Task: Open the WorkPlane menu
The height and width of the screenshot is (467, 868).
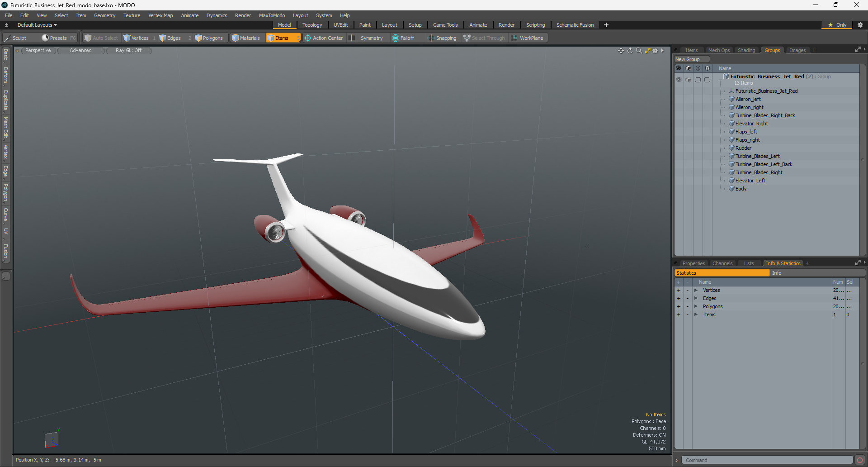Action: 528,38
